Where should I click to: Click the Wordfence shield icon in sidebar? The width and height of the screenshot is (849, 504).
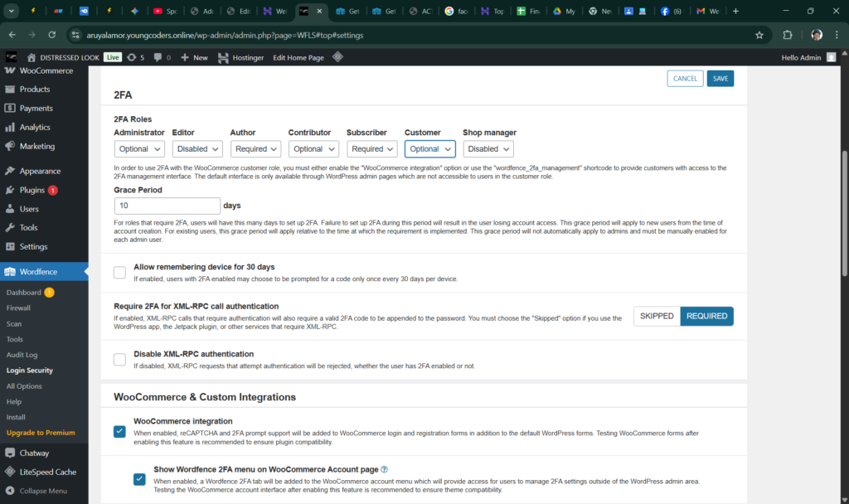[10, 271]
